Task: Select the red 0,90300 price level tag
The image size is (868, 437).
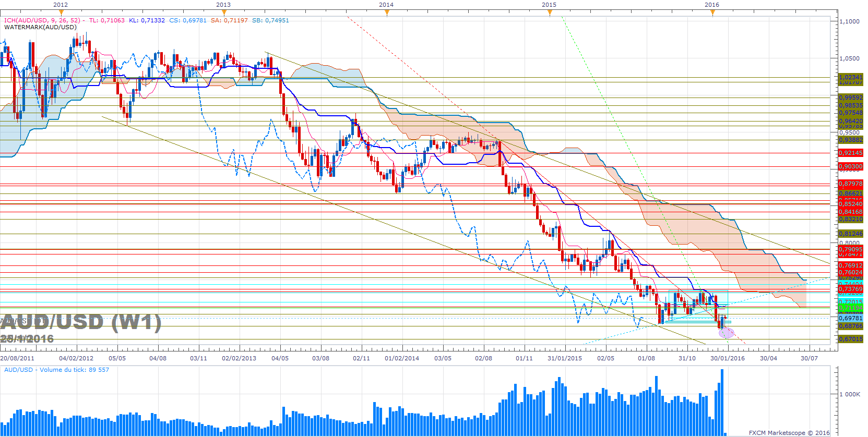Action: click(851, 166)
